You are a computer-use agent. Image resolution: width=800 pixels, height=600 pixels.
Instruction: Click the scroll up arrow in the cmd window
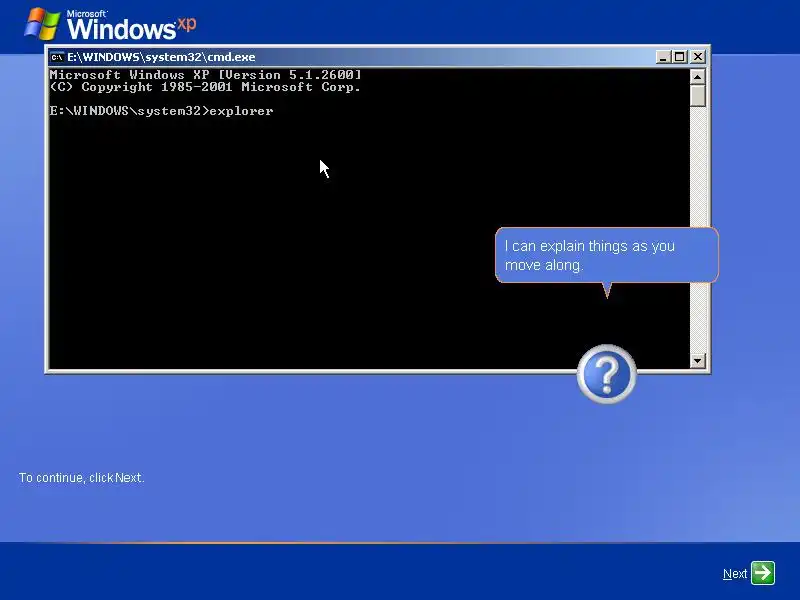coord(697,77)
